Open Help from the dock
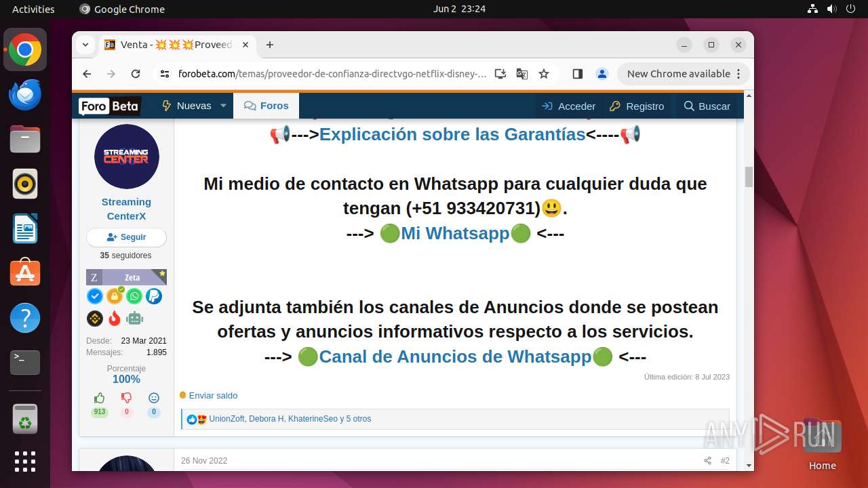This screenshot has height=488, width=868. pos(25,318)
